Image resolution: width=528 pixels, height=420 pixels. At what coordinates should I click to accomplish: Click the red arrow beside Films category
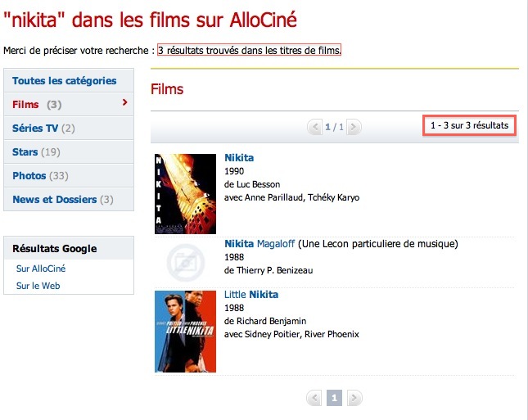tap(124, 103)
